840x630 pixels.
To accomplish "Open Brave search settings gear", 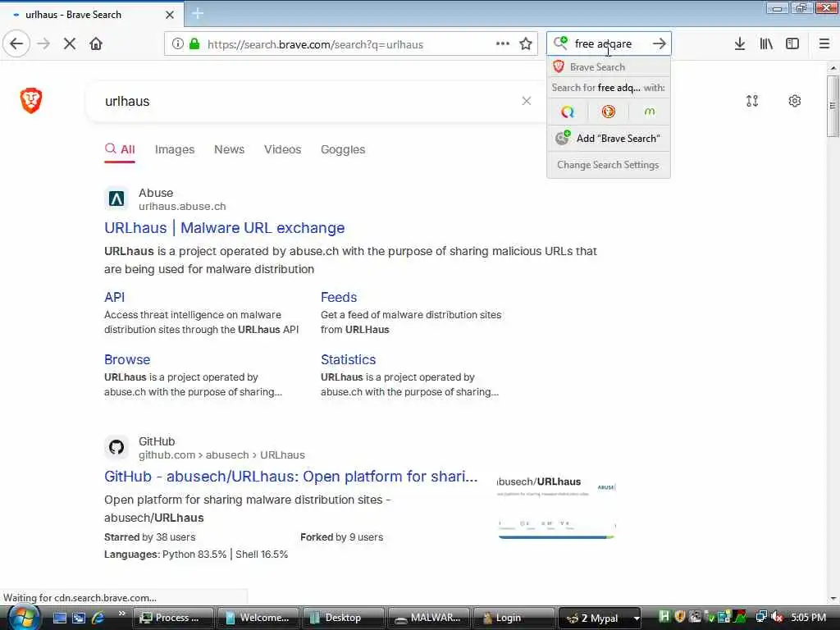I will [x=794, y=101].
